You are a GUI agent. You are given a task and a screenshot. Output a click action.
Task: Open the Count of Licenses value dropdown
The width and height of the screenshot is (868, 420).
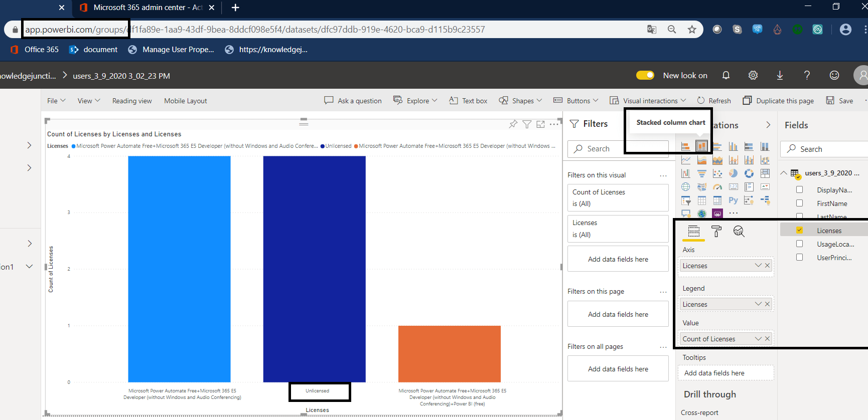tap(758, 339)
